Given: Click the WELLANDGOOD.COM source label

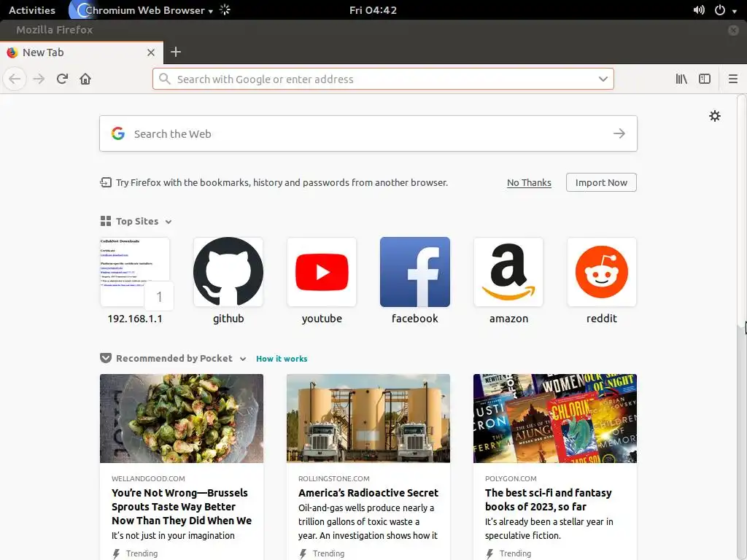Looking at the screenshot, I should [x=148, y=478].
